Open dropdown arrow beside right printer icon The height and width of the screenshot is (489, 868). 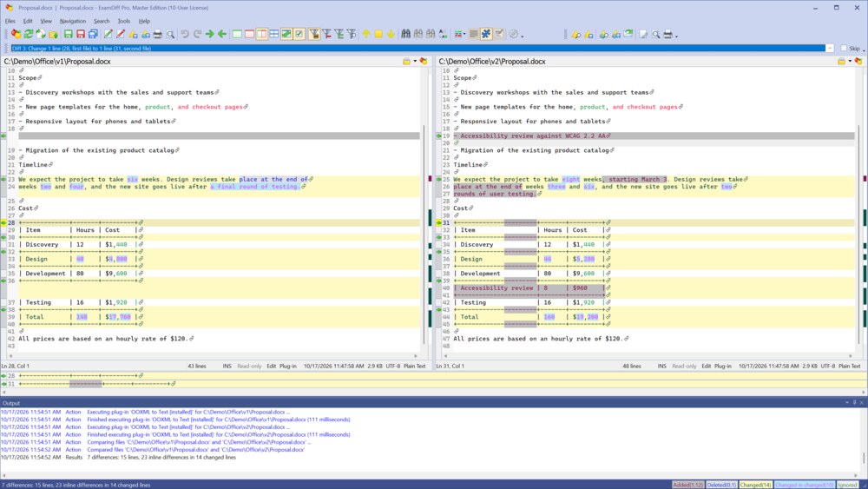[x=676, y=36]
